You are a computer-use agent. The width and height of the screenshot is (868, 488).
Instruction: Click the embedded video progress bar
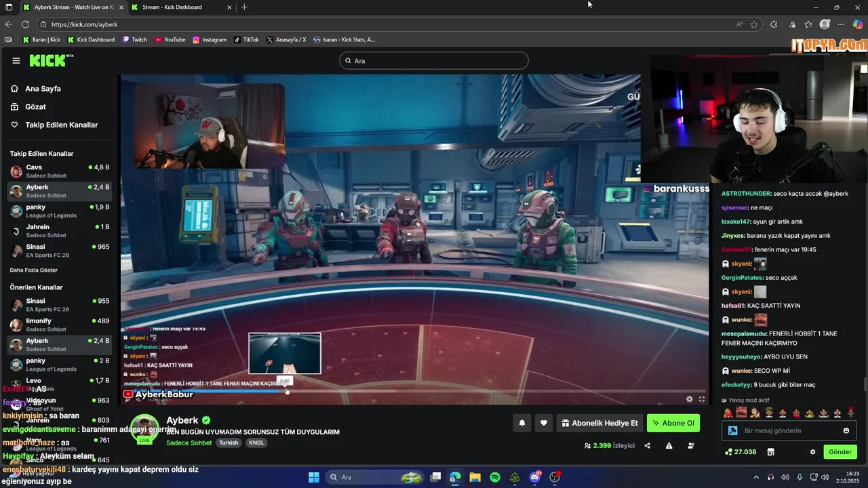click(414, 391)
